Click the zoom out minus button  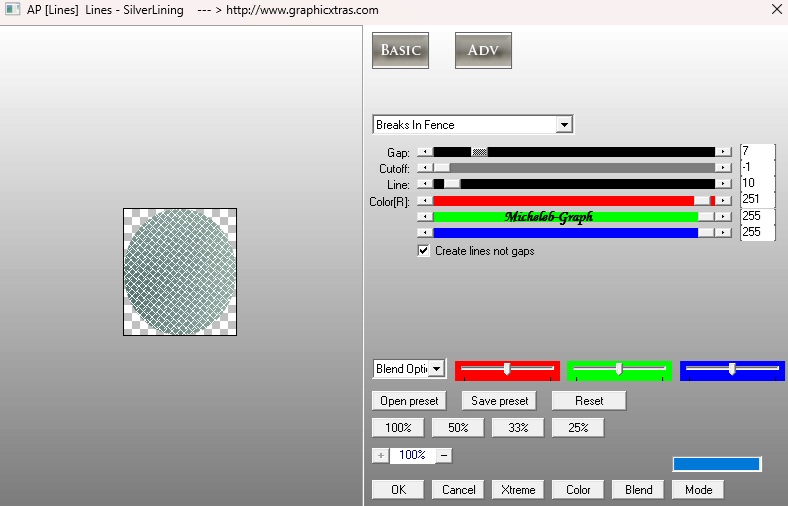coord(444,455)
